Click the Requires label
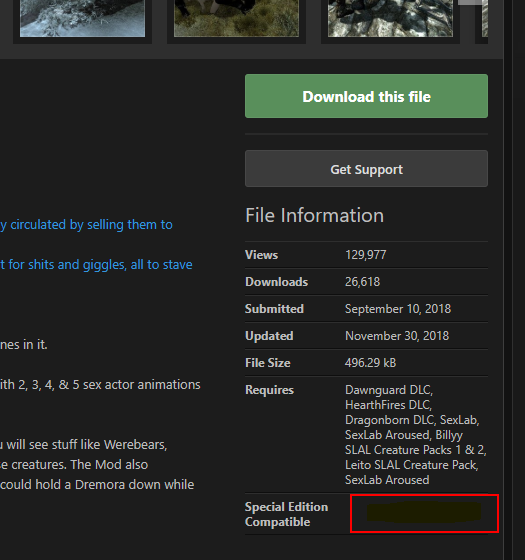Screen dimensions: 525x560 tap(269, 390)
